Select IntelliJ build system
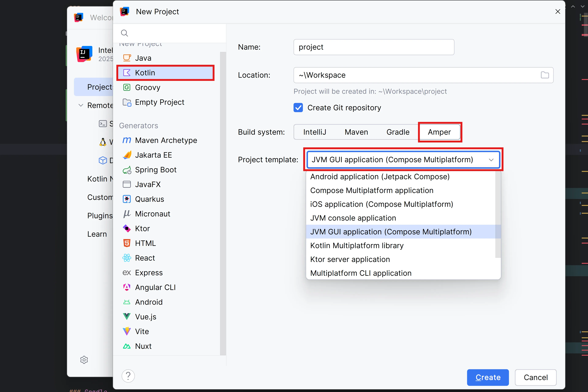Image resolution: width=588 pixels, height=392 pixels. pyautogui.click(x=315, y=132)
